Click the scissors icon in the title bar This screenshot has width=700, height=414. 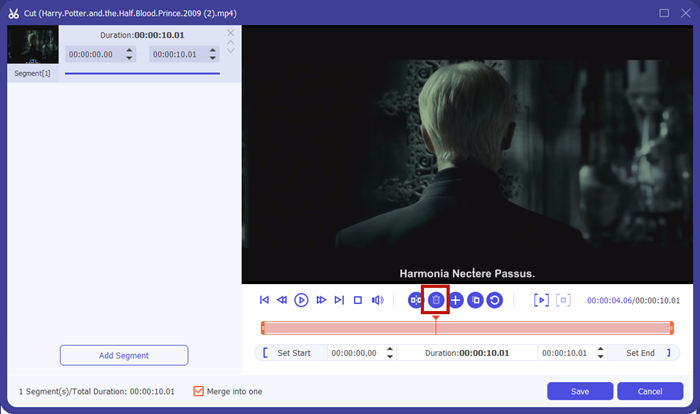click(x=13, y=13)
